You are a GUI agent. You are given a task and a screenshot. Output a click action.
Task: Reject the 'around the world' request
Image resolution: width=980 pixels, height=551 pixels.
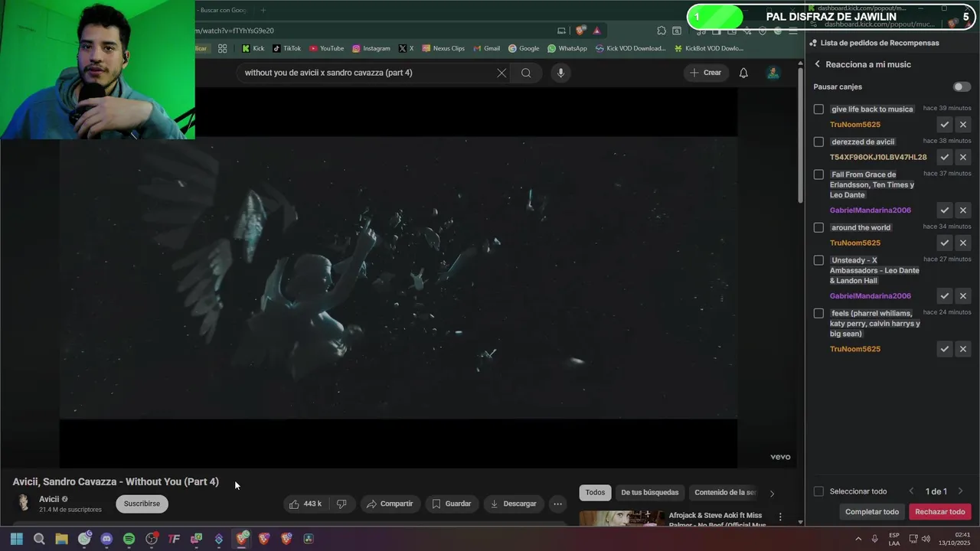[x=963, y=243]
